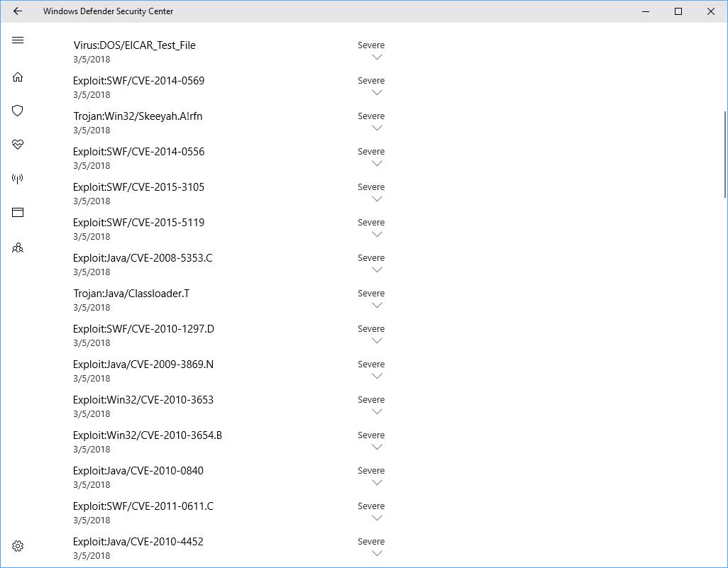Maximize the Windows Defender Security Center window
Image resolution: width=728 pixels, height=568 pixels.
[678, 11]
